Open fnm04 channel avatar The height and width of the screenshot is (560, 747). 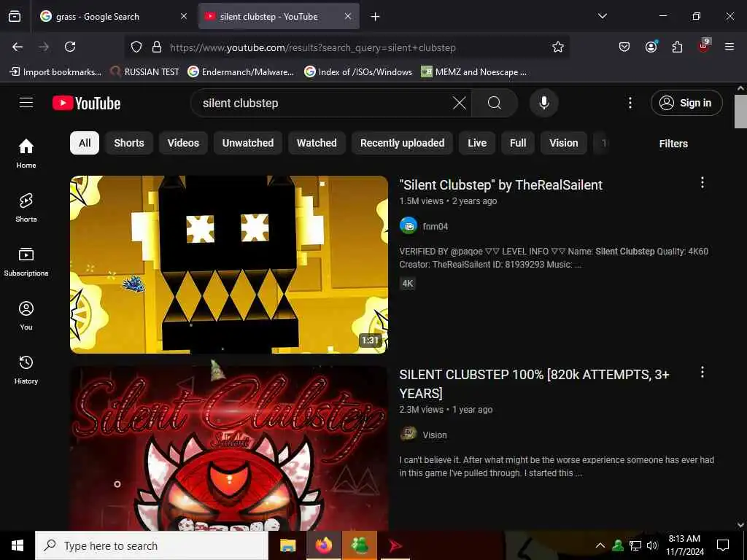(x=409, y=226)
